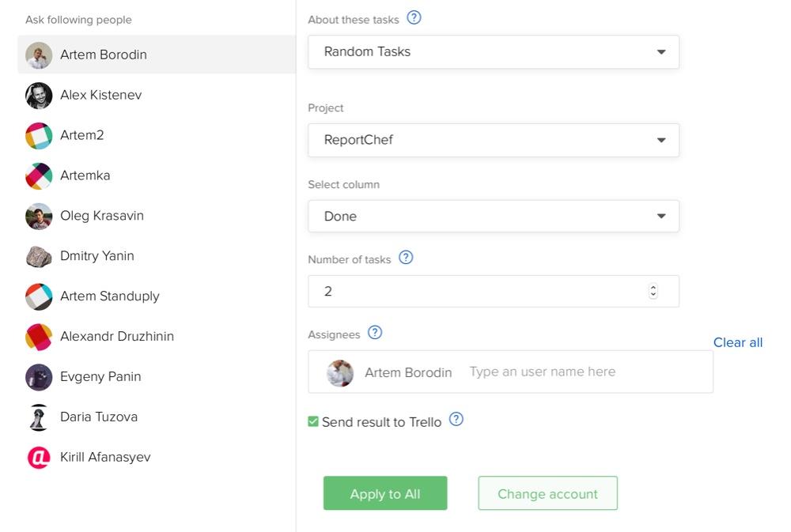791x532 pixels.
Task: Click Daria Tuzova's avatar icon
Action: (x=39, y=417)
